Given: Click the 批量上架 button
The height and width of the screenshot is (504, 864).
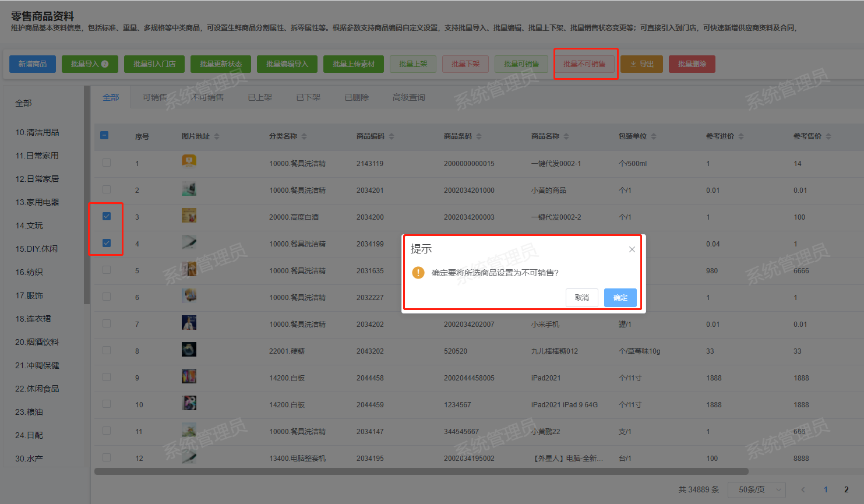Looking at the screenshot, I should point(413,64).
